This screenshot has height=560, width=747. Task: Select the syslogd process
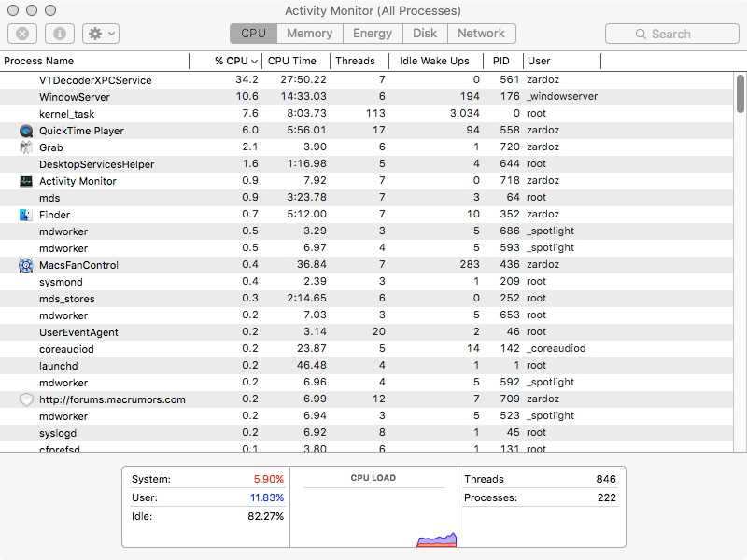click(366, 433)
